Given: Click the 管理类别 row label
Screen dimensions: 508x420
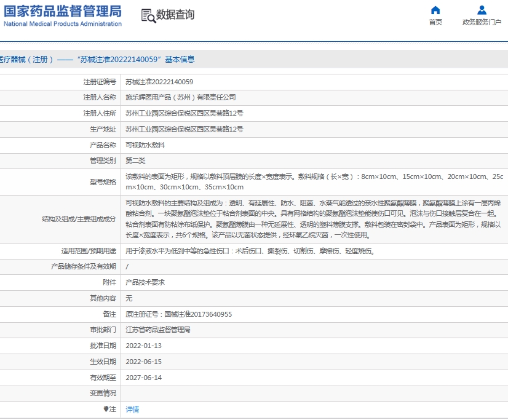Looking at the screenshot, I should 103,160.
